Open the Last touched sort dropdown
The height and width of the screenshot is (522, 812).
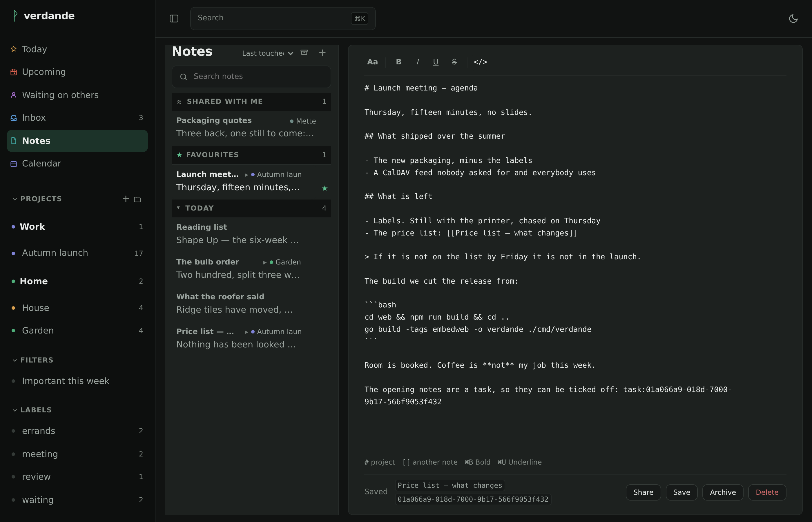click(267, 53)
